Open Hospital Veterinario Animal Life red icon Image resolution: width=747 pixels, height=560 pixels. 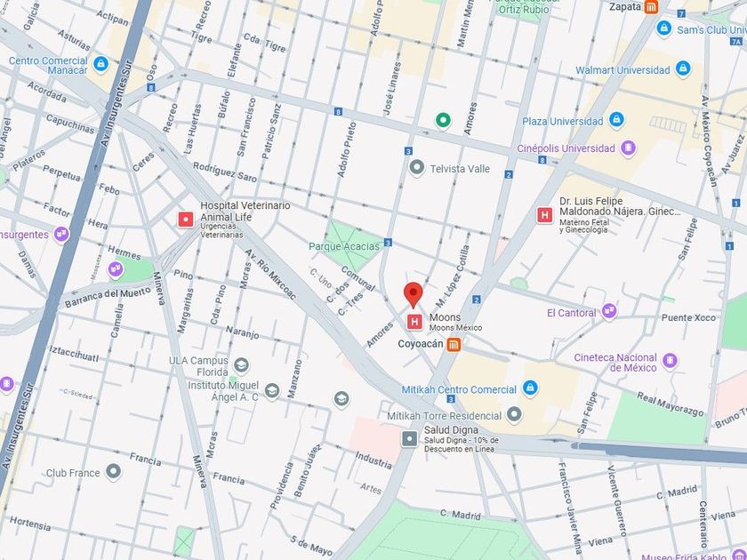coord(186,220)
